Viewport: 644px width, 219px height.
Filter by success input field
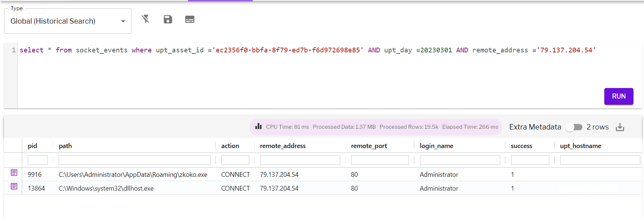pos(530,160)
